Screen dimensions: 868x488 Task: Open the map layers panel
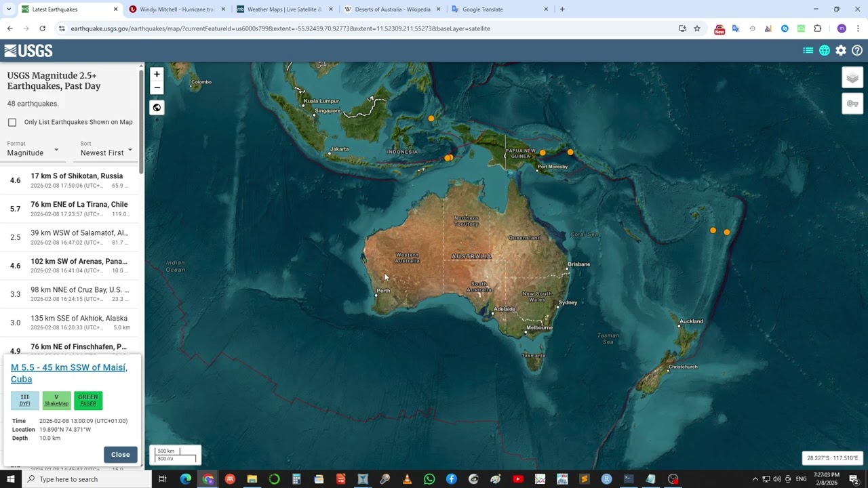pyautogui.click(x=852, y=78)
